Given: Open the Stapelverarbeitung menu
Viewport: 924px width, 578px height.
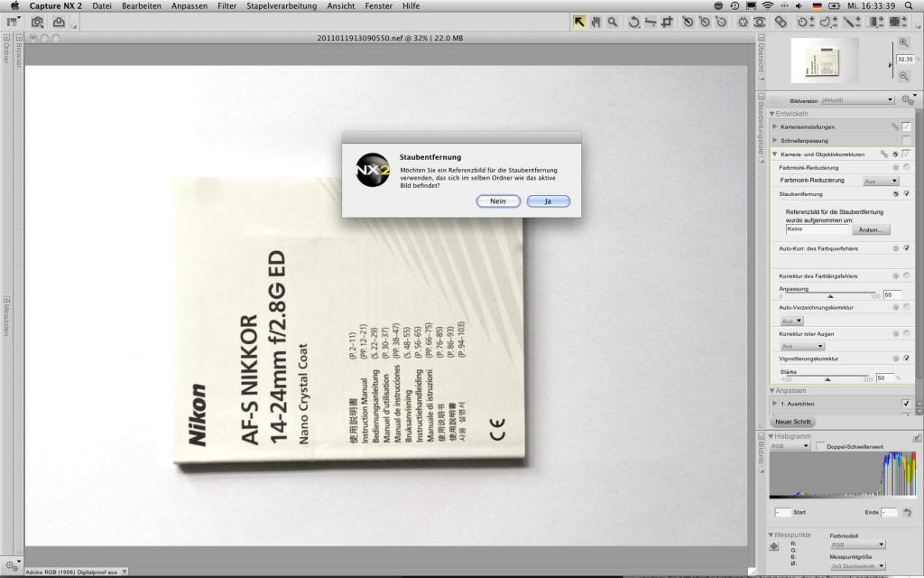Looking at the screenshot, I should (x=282, y=6).
